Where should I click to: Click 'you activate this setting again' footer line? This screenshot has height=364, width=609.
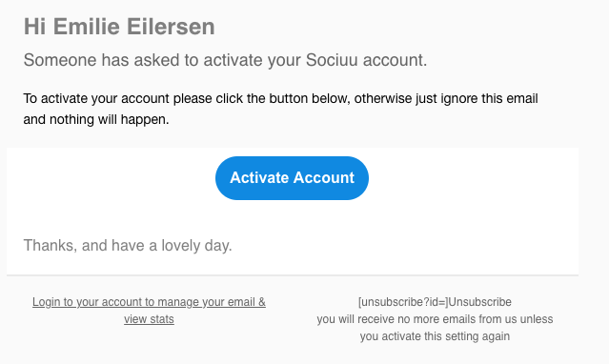pos(435,336)
